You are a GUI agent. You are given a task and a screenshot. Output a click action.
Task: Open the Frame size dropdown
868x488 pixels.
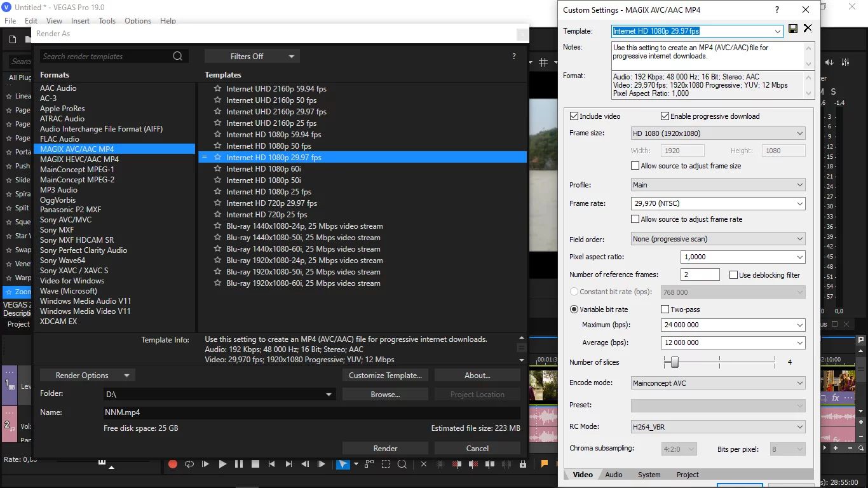[718, 133]
